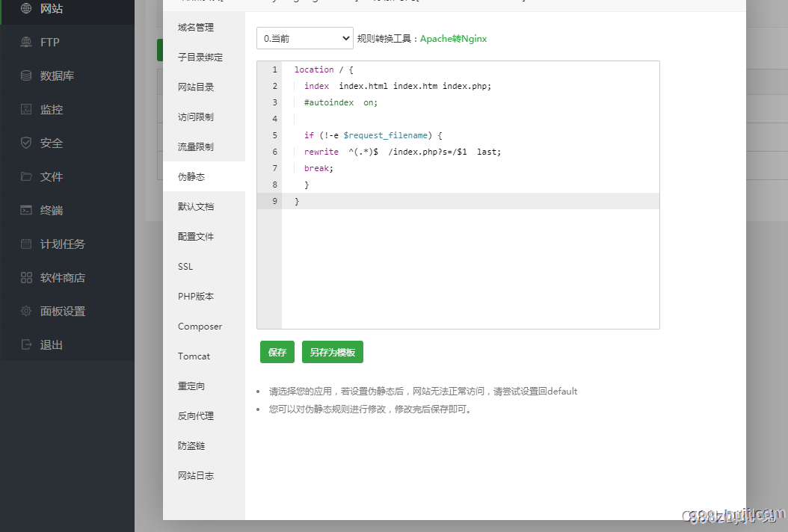Switch to 反向代理 tab
Image resolution: width=788 pixels, height=532 pixels.
204,416
